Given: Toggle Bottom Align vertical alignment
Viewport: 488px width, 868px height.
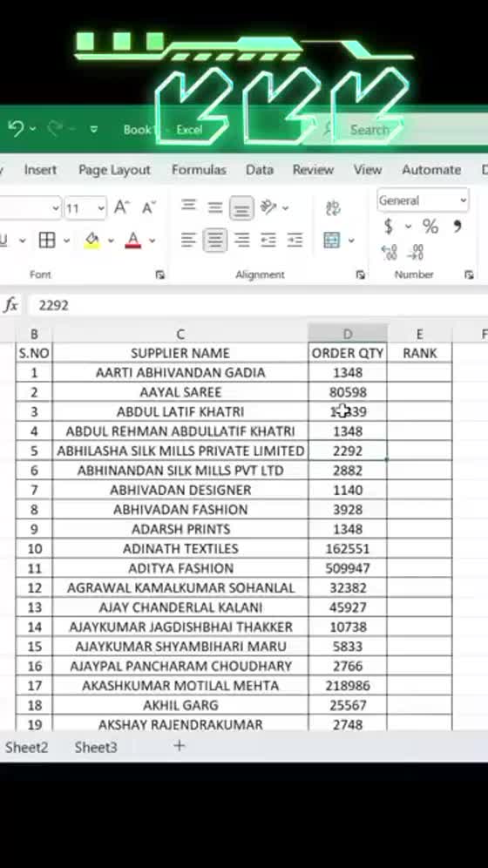Looking at the screenshot, I should (x=241, y=207).
